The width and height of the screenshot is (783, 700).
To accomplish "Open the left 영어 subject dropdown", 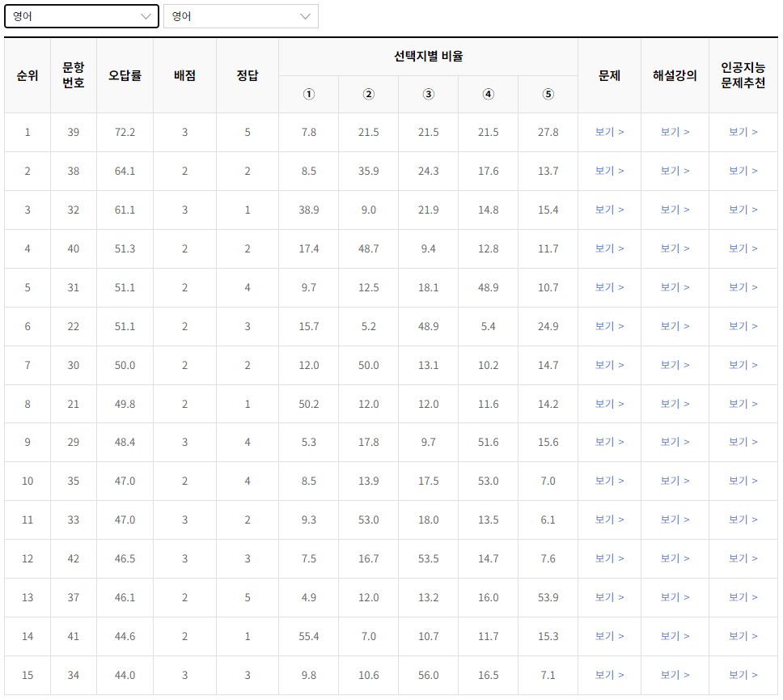I will click(x=81, y=15).
